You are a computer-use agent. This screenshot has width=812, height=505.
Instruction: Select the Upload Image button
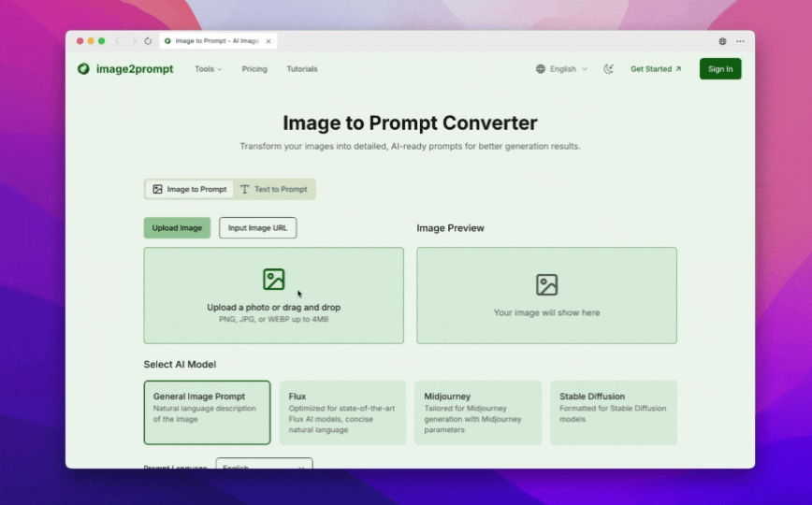click(x=177, y=228)
